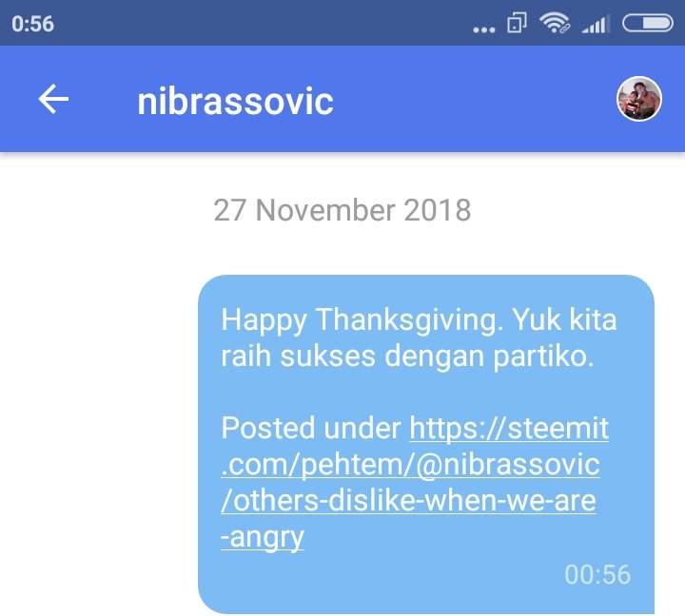Tap the nibrassovic chat title
The height and width of the screenshot is (616, 685).
[x=236, y=102]
